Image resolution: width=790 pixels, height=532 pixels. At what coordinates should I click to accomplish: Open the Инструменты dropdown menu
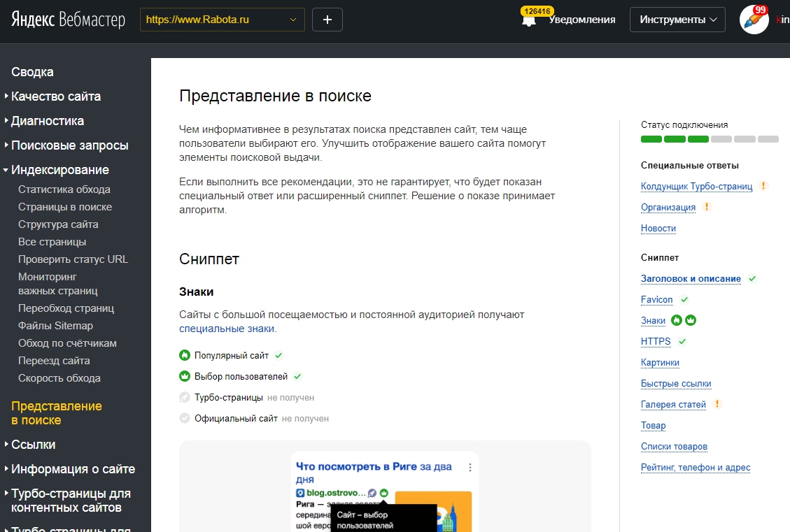tap(678, 20)
